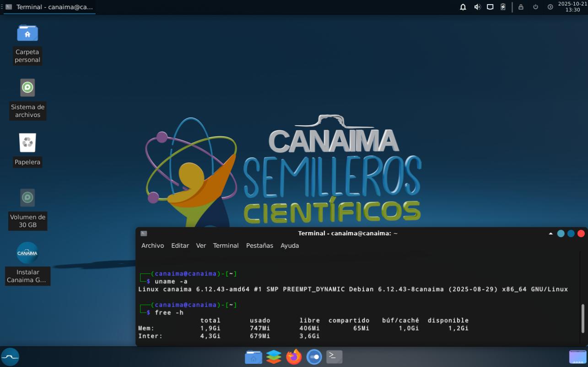The image size is (588, 367).
Task: Open the Pestañas menu in Terminal
Action: pos(259,245)
